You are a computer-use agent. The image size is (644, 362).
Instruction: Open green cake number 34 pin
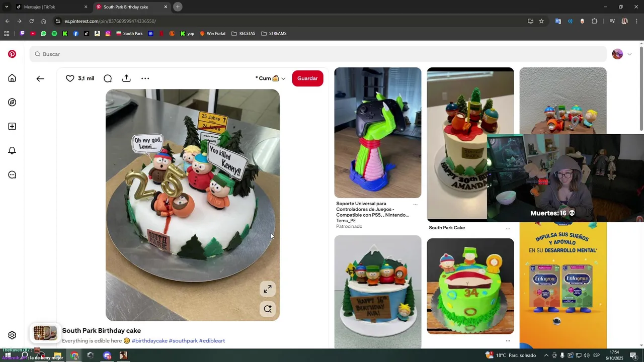(470, 286)
